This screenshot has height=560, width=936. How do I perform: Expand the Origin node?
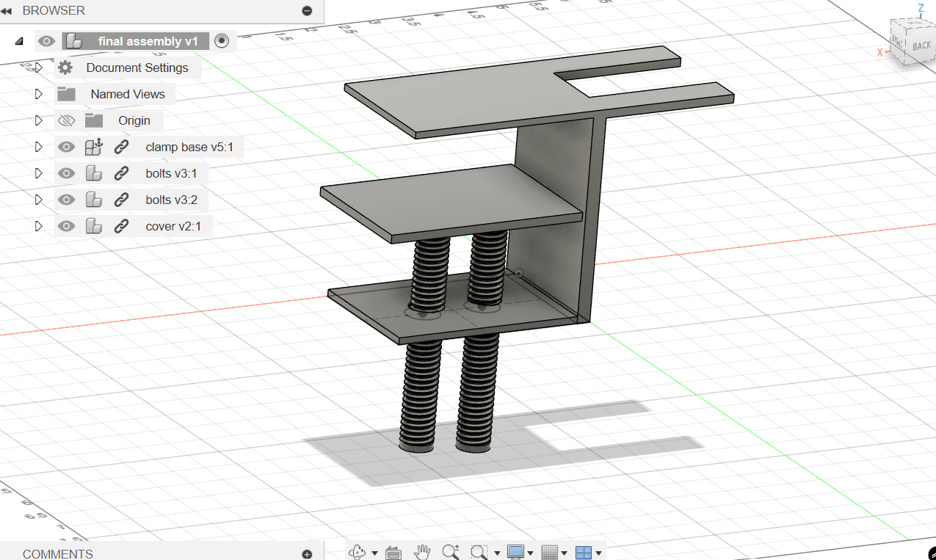click(x=38, y=120)
